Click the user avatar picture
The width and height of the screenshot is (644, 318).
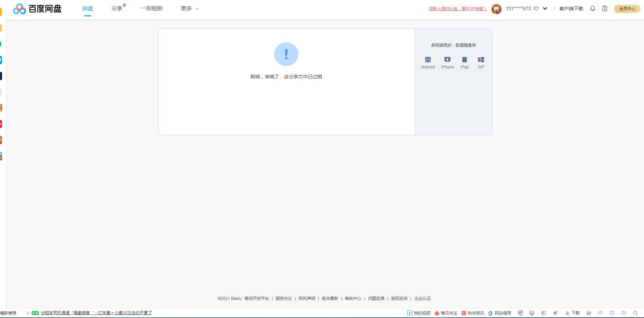tap(496, 9)
